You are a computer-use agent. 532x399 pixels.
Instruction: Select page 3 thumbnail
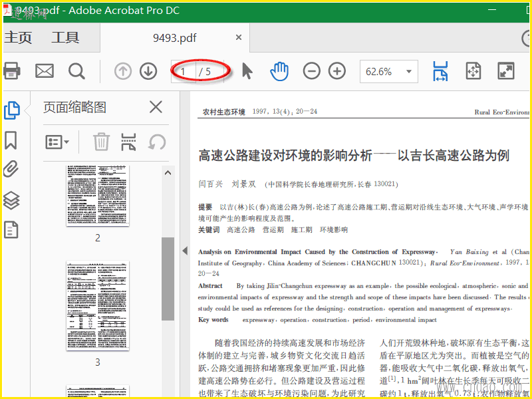click(x=98, y=306)
